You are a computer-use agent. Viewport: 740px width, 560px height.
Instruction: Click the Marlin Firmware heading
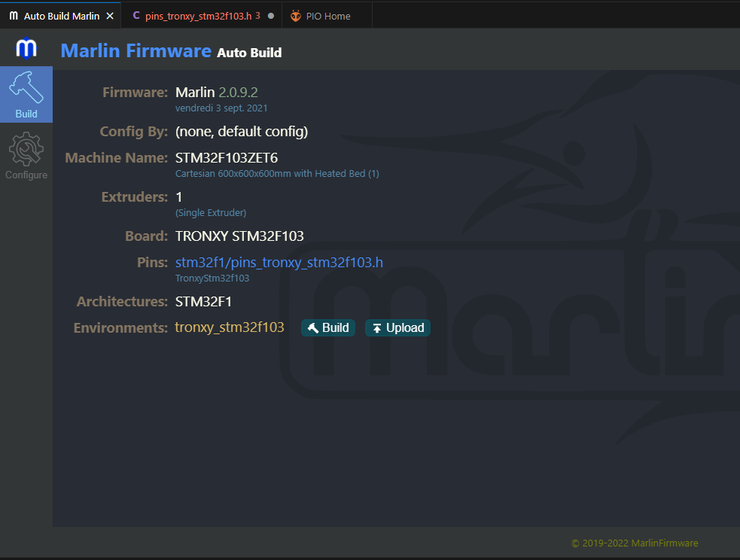tap(136, 50)
